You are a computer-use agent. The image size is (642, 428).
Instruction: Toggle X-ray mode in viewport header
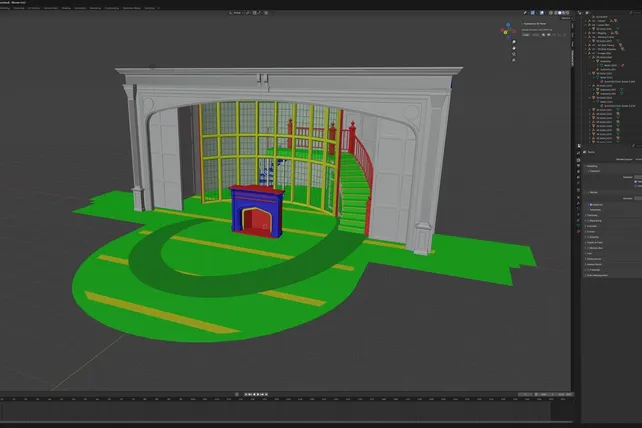point(551,13)
